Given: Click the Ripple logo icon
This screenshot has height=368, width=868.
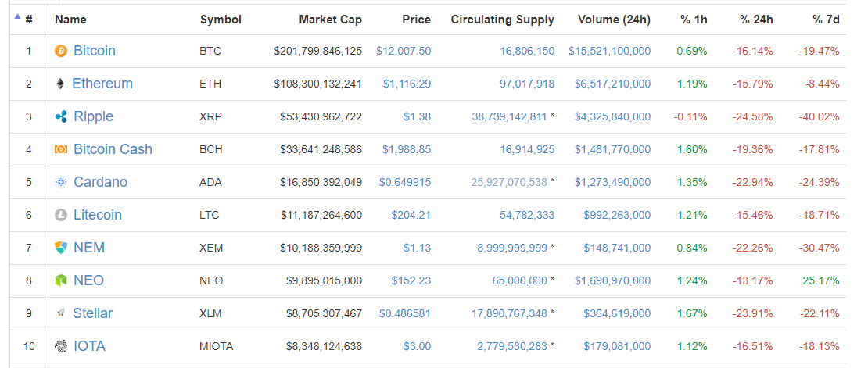Looking at the screenshot, I should (x=61, y=116).
